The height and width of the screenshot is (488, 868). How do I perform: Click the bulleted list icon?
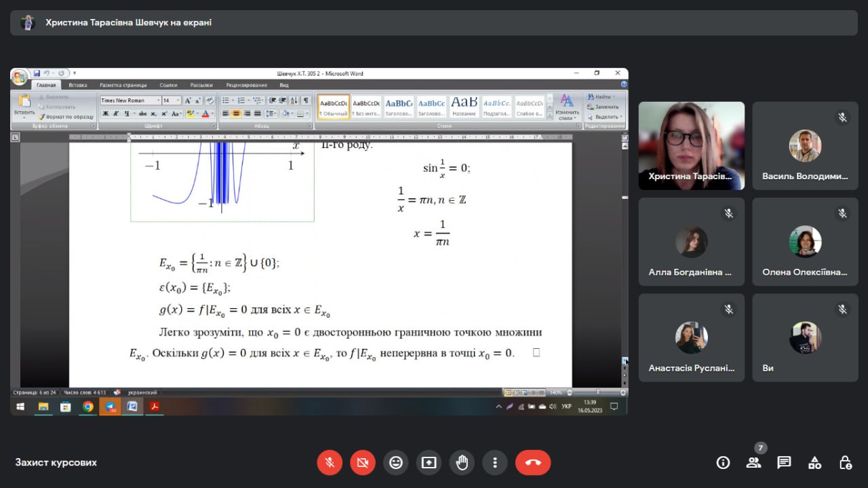tap(225, 100)
